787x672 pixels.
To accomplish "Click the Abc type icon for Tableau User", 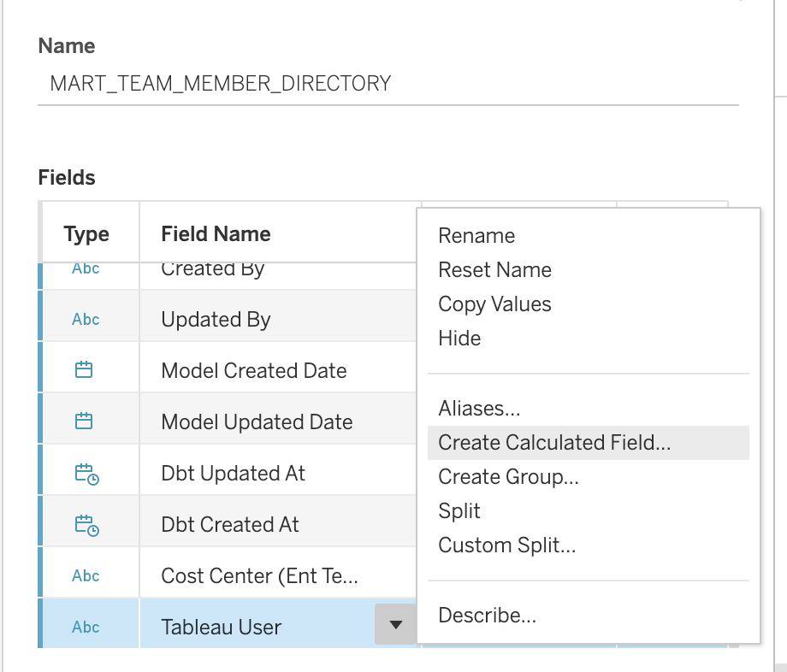I will click(x=86, y=627).
